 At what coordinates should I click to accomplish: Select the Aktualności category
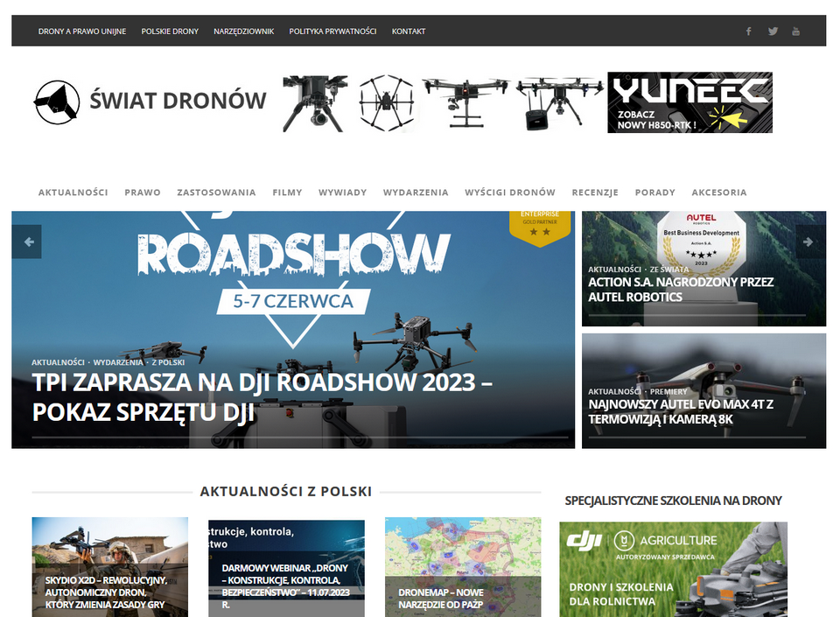(73, 193)
